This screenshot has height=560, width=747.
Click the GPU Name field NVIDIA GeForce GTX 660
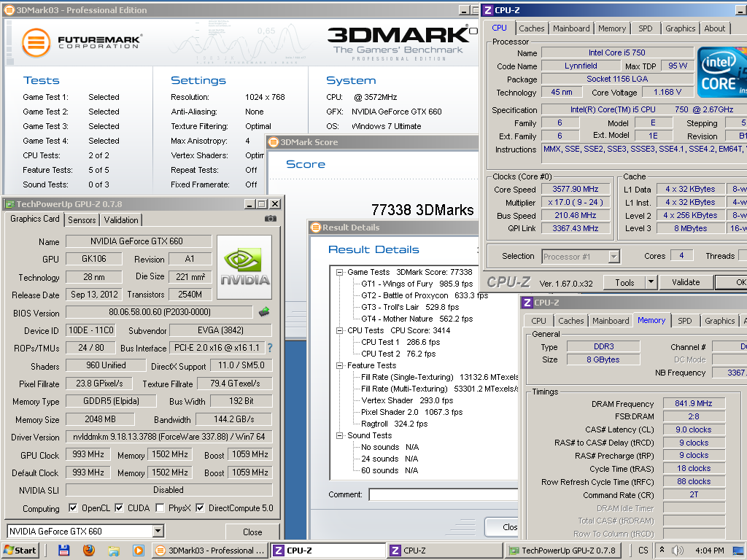[x=139, y=241]
